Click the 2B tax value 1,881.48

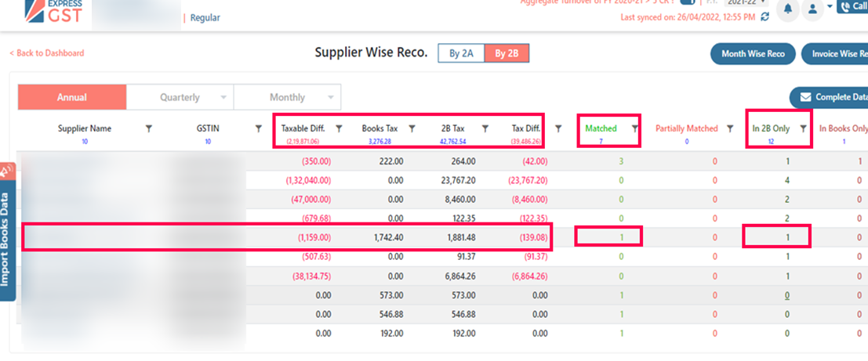[459, 238]
